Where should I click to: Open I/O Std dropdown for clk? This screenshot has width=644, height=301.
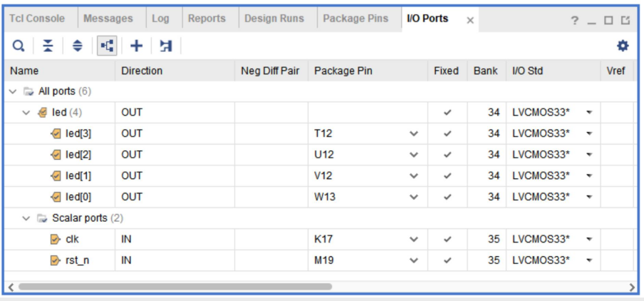[x=589, y=240]
